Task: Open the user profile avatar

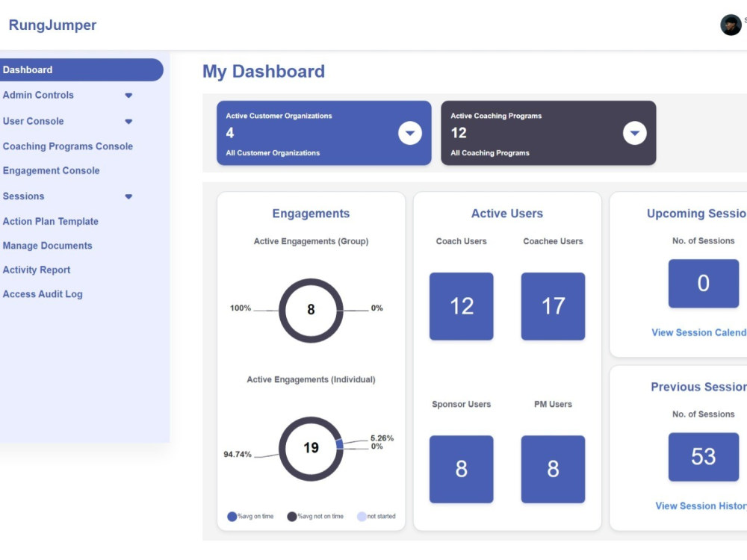Action: (x=731, y=25)
